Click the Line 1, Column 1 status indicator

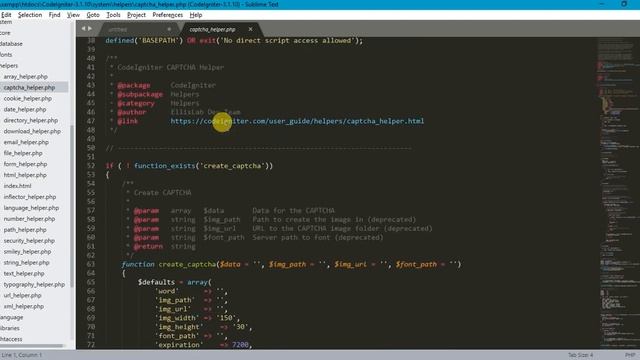point(22,355)
